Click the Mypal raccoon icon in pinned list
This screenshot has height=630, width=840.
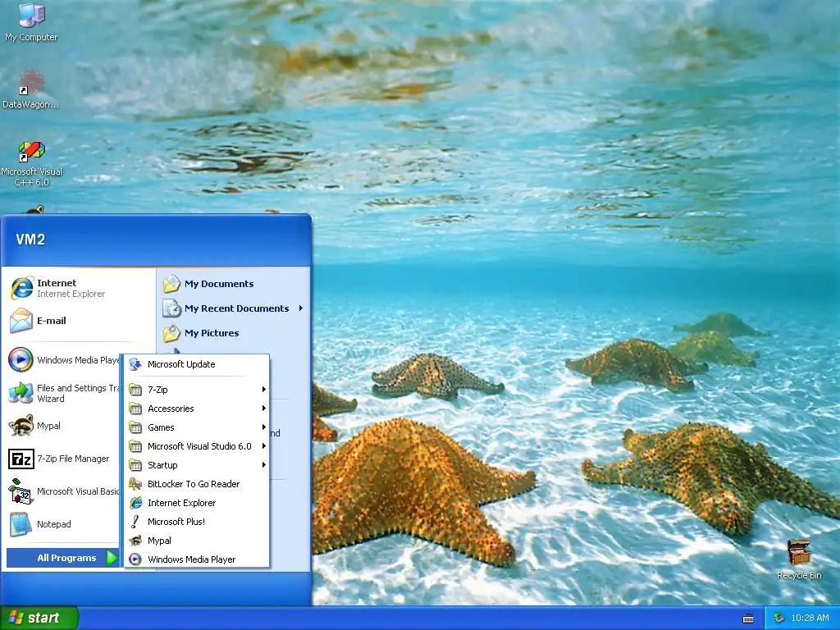pyautogui.click(x=21, y=426)
